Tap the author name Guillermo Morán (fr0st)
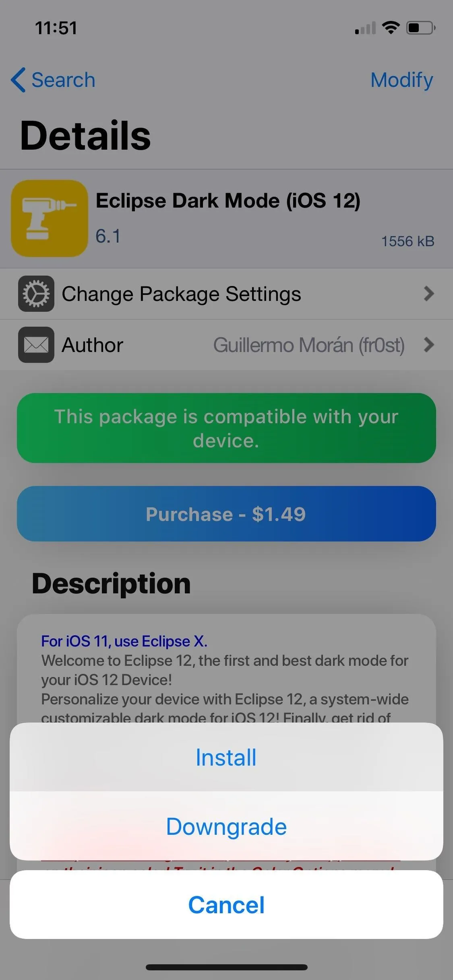This screenshot has width=453, height=980. [309, 345]
